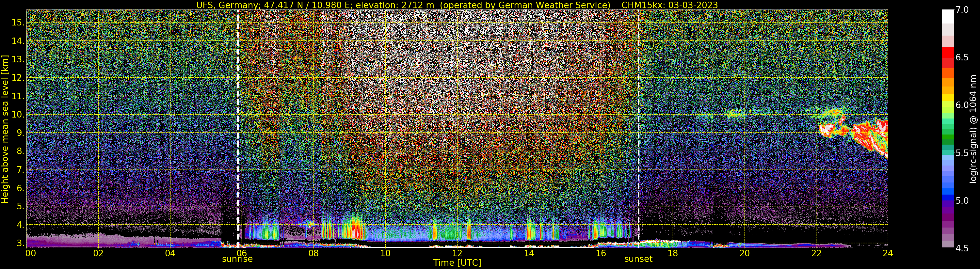Click the time axis tick '02'
Screen dimensions: 980x269
[99, 253]
